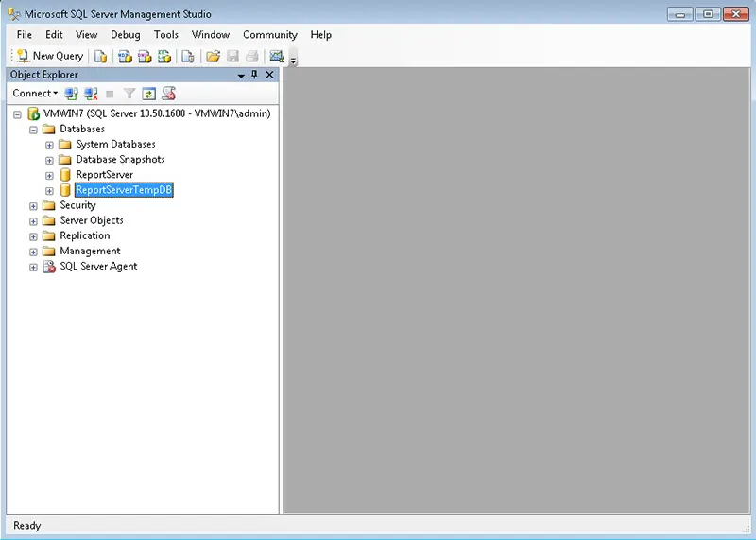Screen dimensions: 756x540
Task: Start an Analysis Services XMLA query
Action: tap(164, 57)
